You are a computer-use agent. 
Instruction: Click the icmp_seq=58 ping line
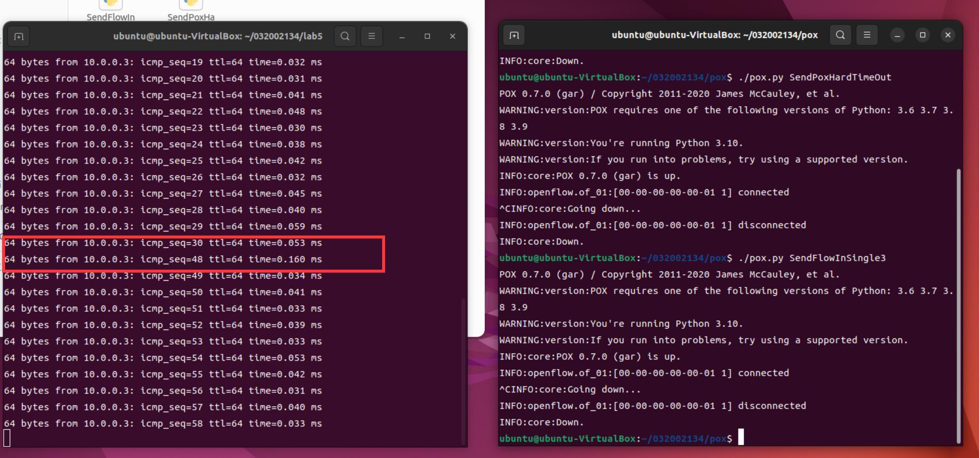click(163, 424)
